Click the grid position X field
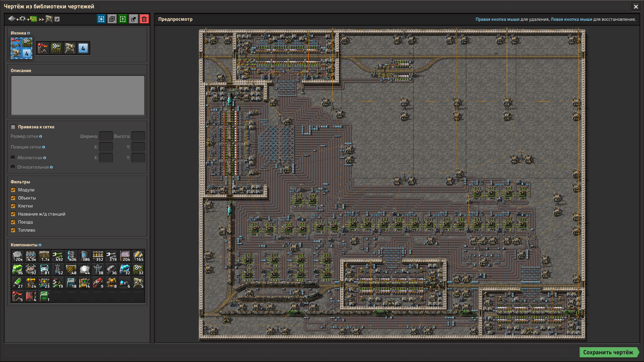This screenshot has width=644, height=362. (x=106, y=147)
